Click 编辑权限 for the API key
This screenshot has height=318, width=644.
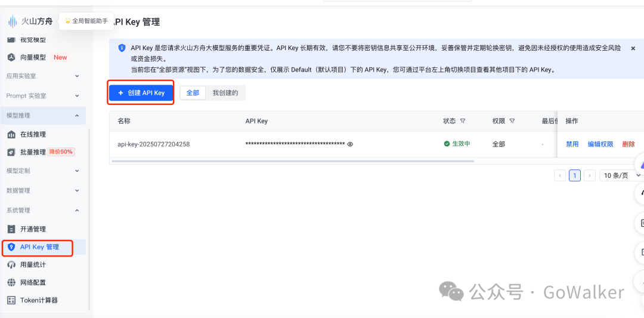(x=600, y=144)
